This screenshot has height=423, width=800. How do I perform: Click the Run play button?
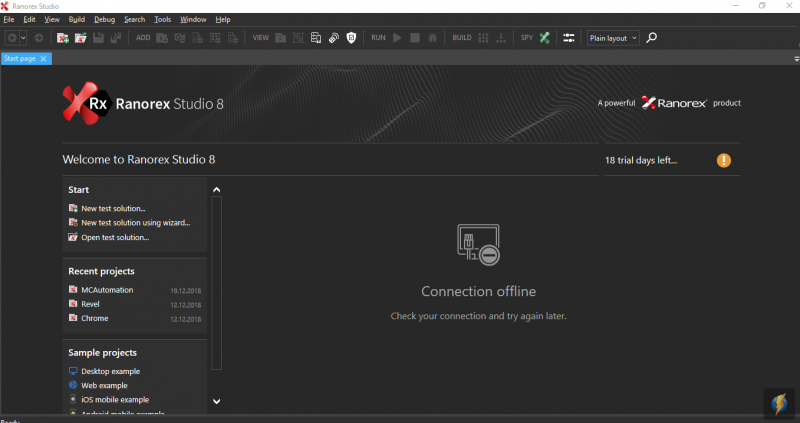397,38
